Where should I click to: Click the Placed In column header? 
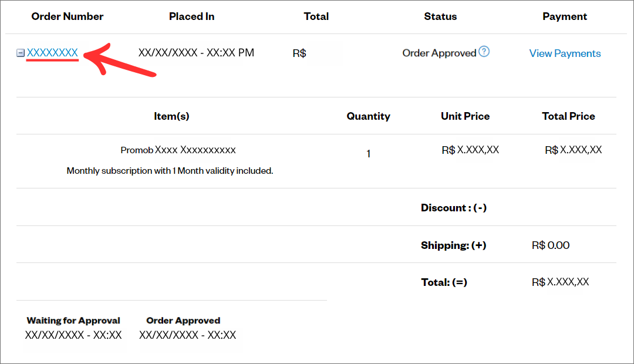[x=191, y=16]
